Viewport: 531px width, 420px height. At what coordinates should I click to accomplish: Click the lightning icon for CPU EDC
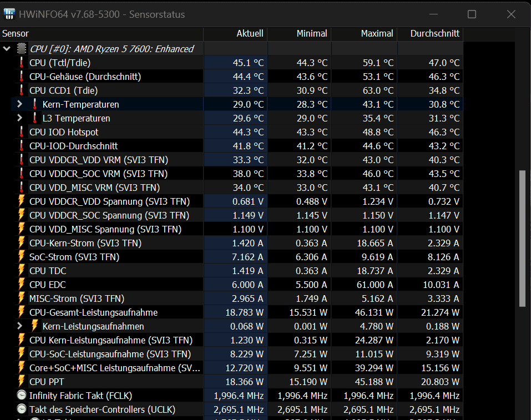click(22, 285)
